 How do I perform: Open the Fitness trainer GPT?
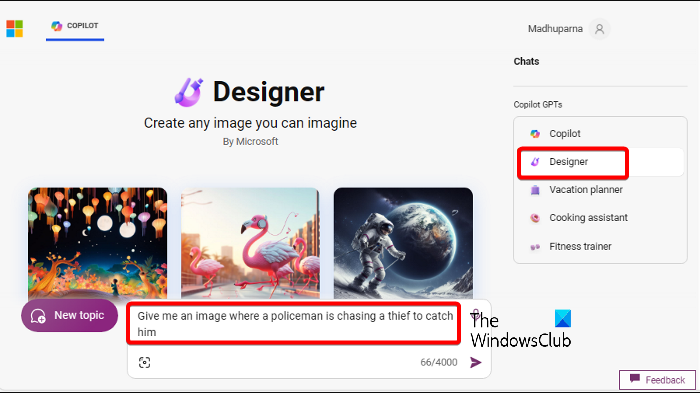pyautogui.click(x=600, y=247)
